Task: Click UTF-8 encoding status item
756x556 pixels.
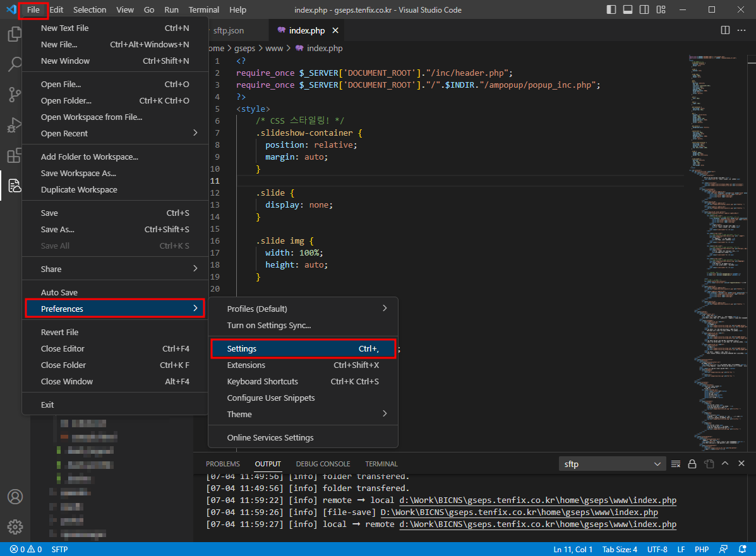Action: coord(657,549)
